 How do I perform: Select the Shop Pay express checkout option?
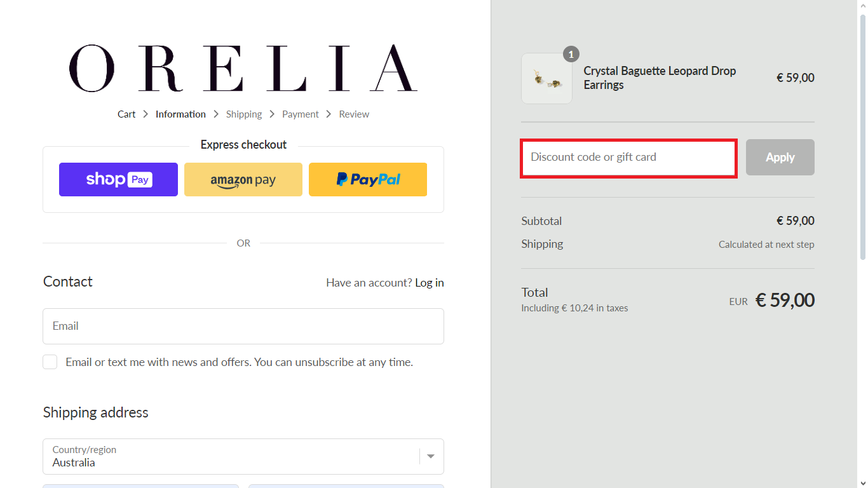pos(118,179)
